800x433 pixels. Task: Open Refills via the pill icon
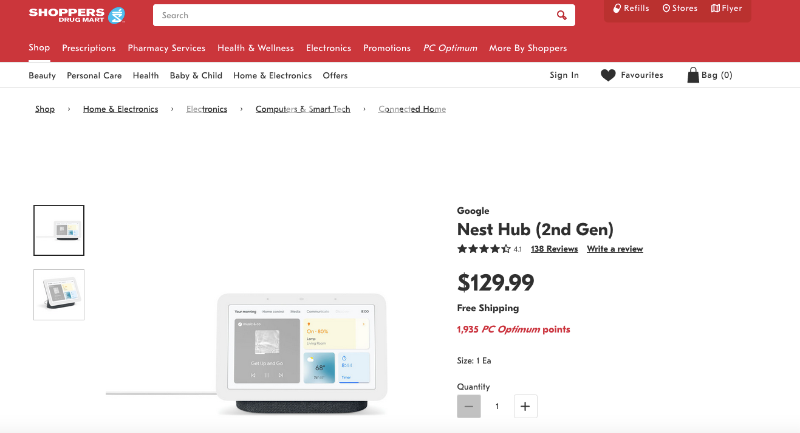coord(617,9)
